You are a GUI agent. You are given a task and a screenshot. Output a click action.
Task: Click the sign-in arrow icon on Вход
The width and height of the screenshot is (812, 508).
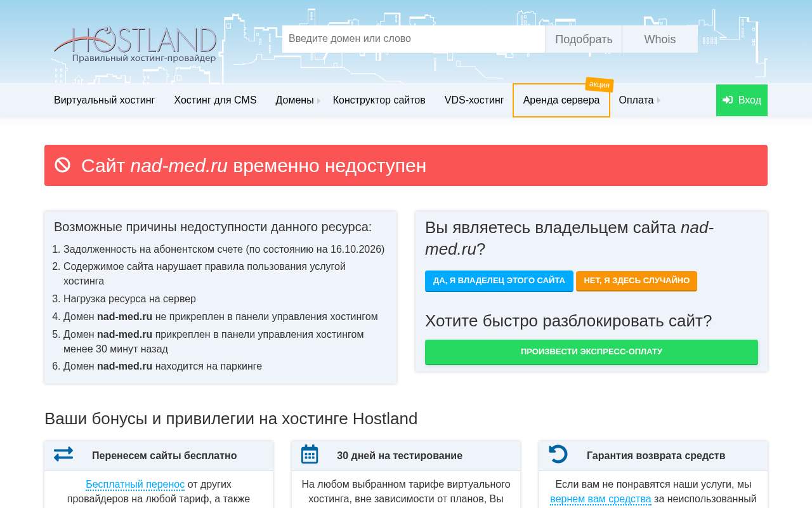click(728, 100)
